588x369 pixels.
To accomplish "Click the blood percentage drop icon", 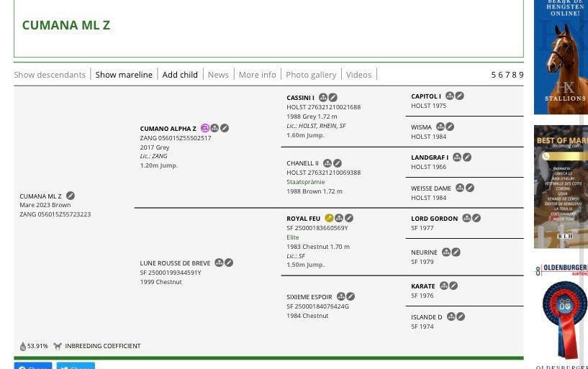I will 23,346.
